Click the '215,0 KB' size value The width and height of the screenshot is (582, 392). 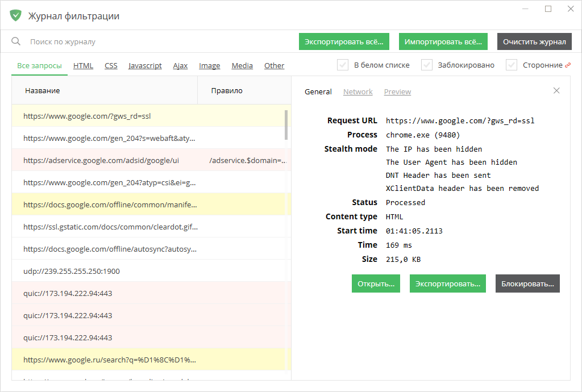[x=404, y=260]
